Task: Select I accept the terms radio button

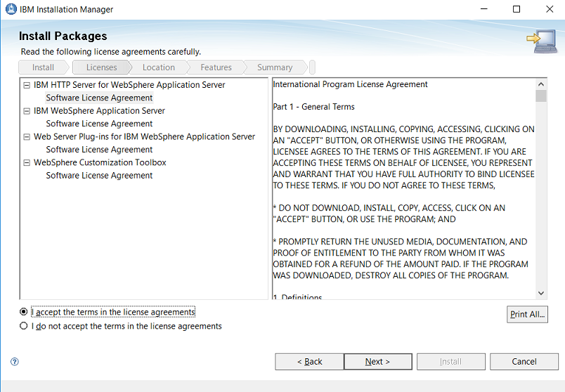Action: (x=23, y=312)
